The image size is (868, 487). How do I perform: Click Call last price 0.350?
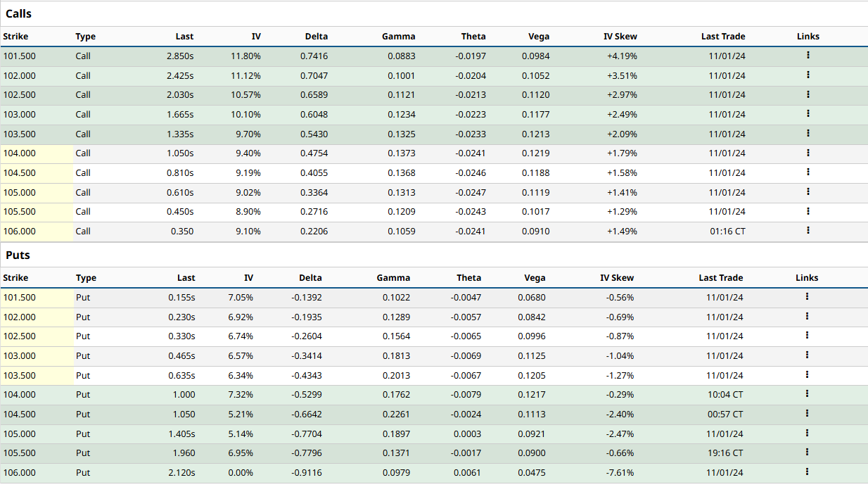[182, 231]
